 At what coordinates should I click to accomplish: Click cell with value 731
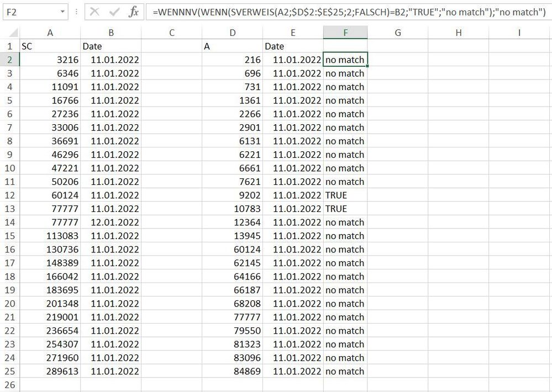pos(232,87)
